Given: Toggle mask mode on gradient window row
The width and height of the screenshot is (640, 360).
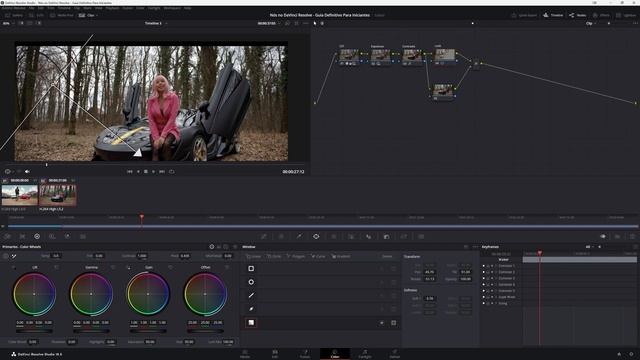Looking at the screenshot, I should (x=393, y=323).
